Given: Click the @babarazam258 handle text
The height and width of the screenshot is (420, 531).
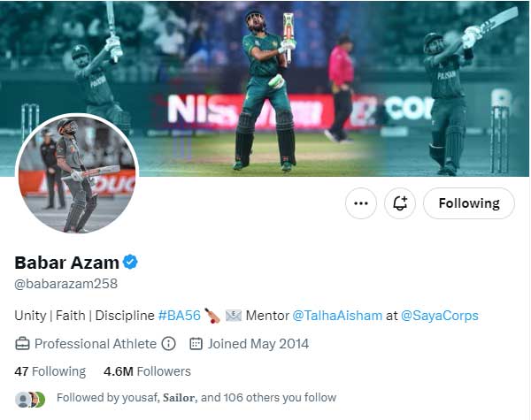Looking at the screenshot, I should click(66, 284).
